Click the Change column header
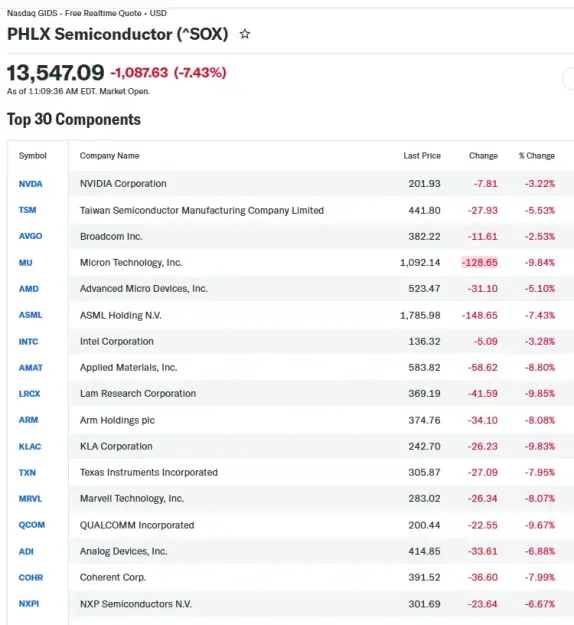Image resolution: width=574 pixels, height=625 pixels. point(483,156)
